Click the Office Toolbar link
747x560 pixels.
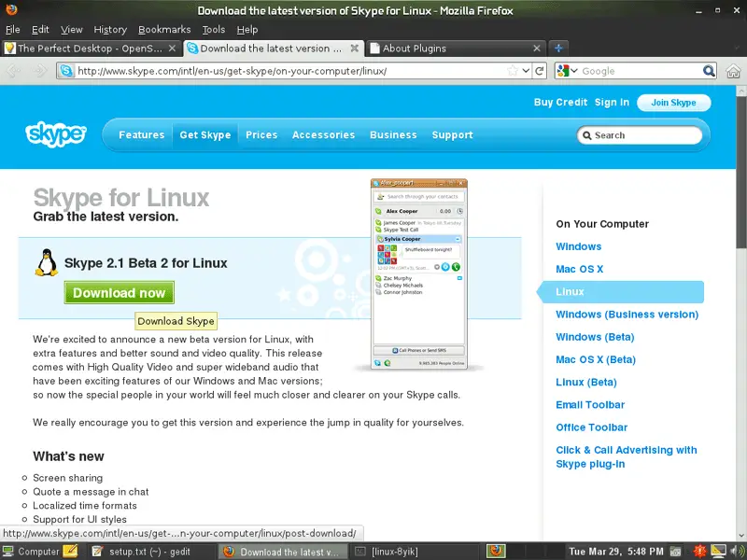point(592,427)
